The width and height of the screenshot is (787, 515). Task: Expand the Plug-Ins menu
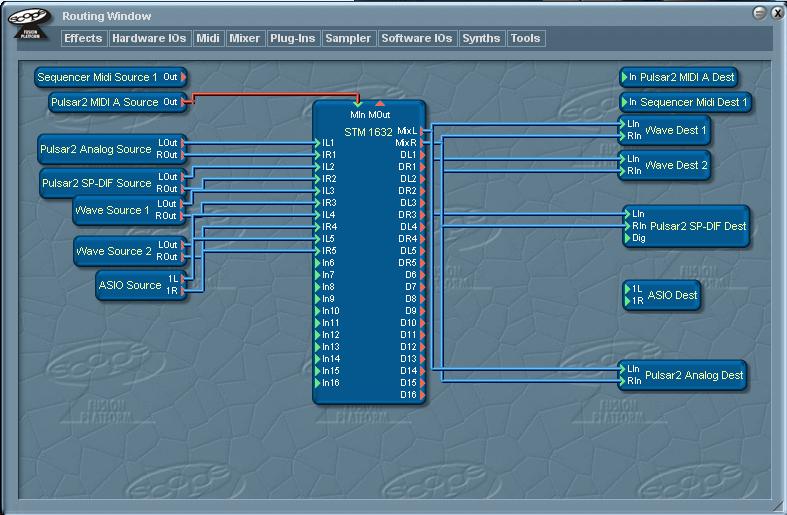pos(293,38)
